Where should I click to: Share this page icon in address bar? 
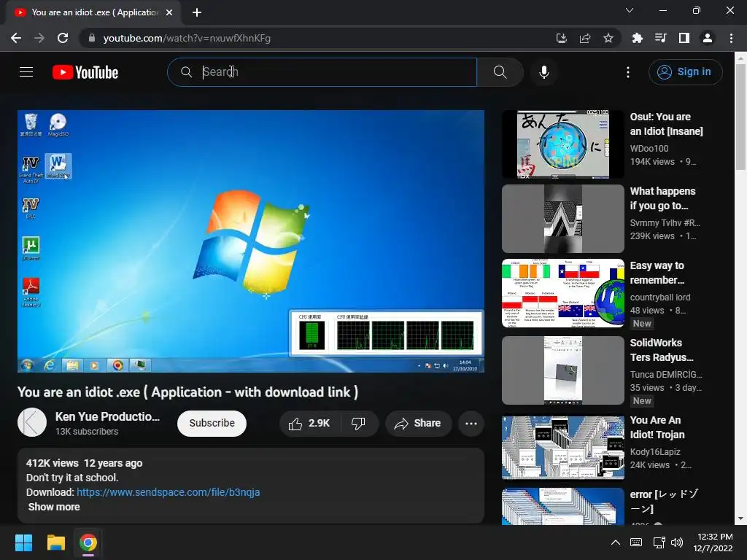click(585, 38)
